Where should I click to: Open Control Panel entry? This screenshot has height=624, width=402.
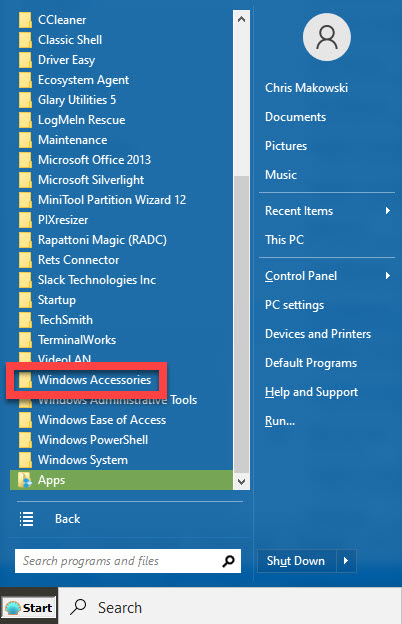301,276
